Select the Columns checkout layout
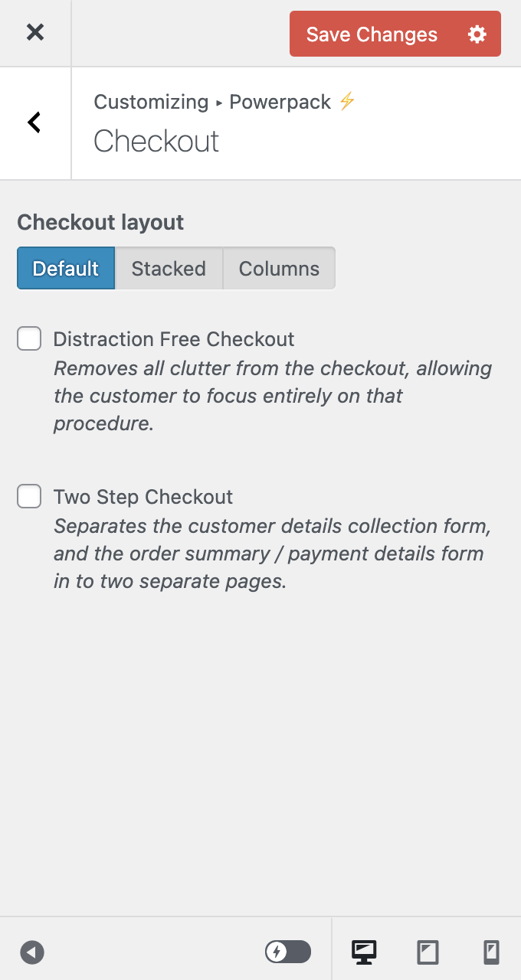The image size is (521, 980). [x=279, y=268]
